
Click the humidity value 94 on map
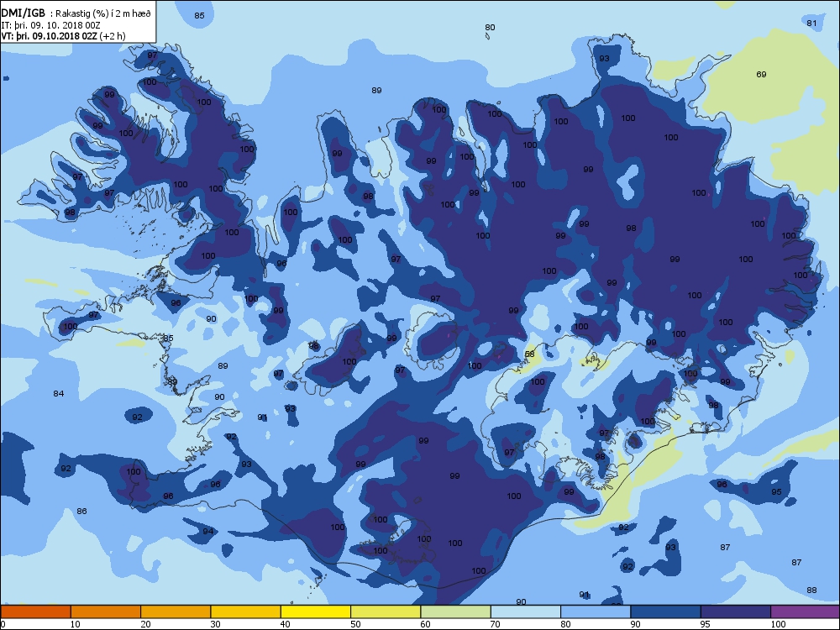click(x=207, y=532)
